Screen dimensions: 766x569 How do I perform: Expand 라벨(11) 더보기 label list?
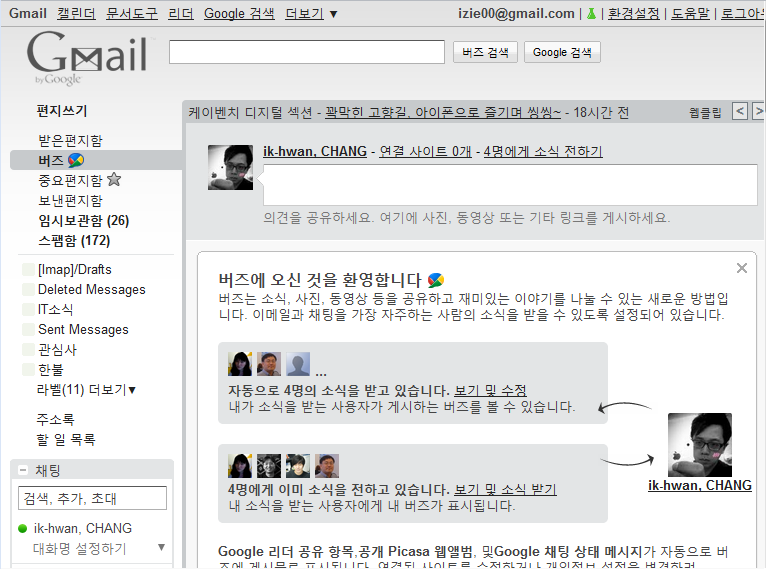tap(86, 390)
